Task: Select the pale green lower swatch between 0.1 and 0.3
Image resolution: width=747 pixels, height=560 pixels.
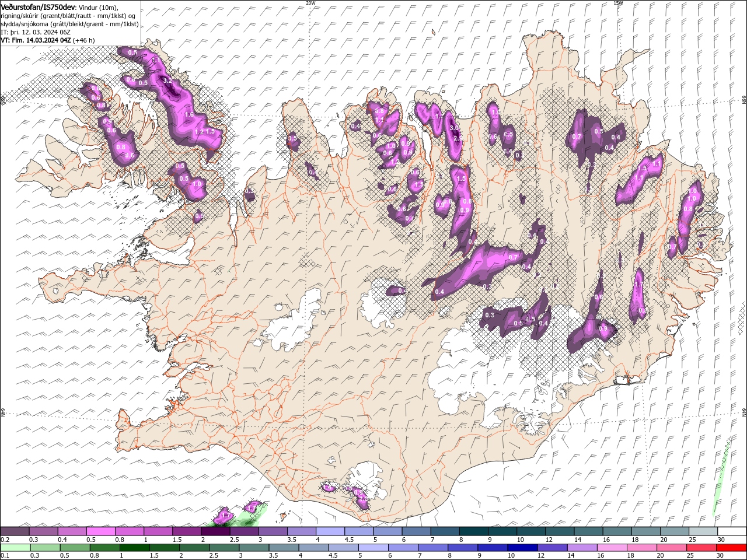Action: 15,548
